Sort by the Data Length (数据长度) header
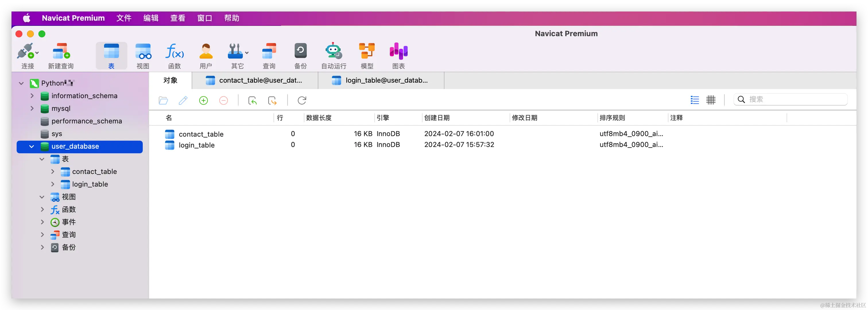Screen dimensions: 868x310 [x=319, y=118]
